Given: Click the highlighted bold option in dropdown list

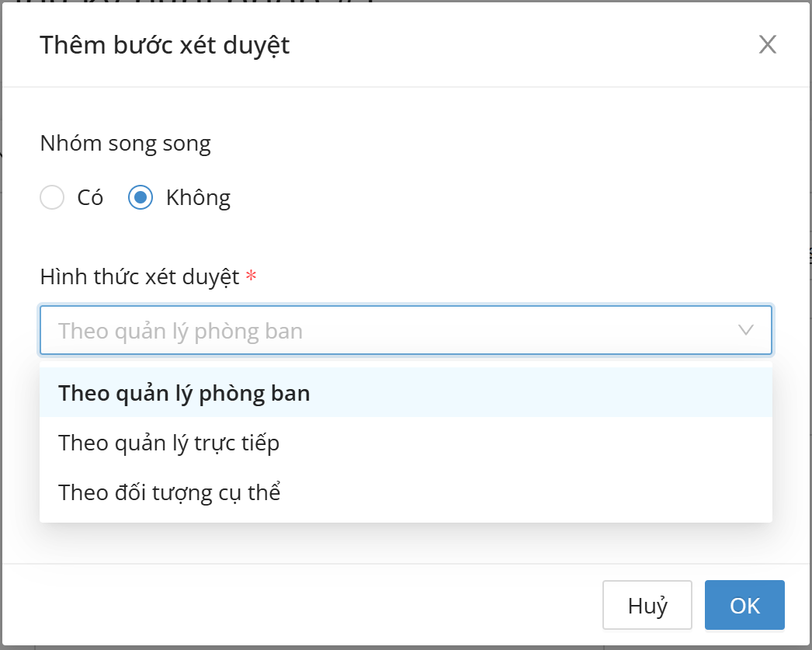Looking at the screenshot, I should 184,393.
